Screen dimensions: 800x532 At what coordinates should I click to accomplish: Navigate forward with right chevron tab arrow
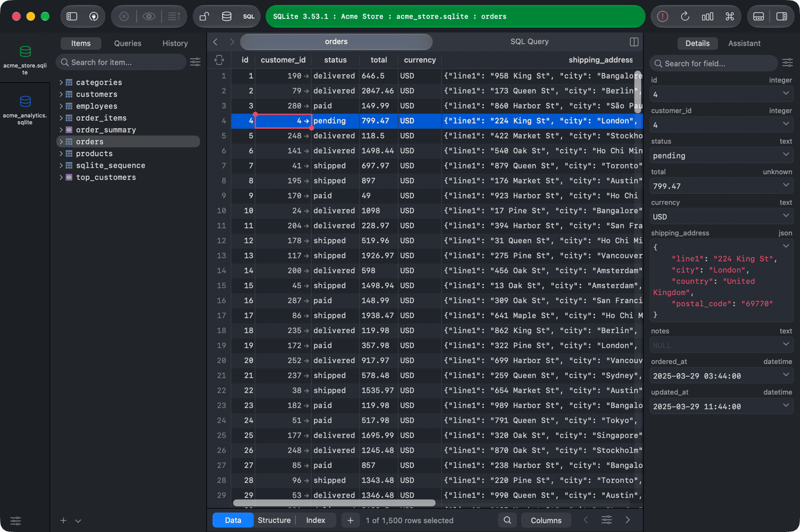click(232, 42)
